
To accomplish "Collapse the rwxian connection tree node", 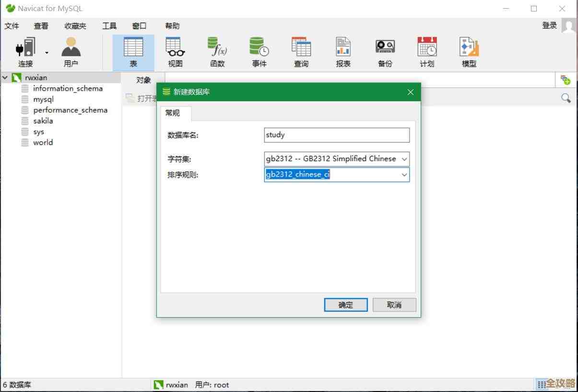I will [5, 77].
